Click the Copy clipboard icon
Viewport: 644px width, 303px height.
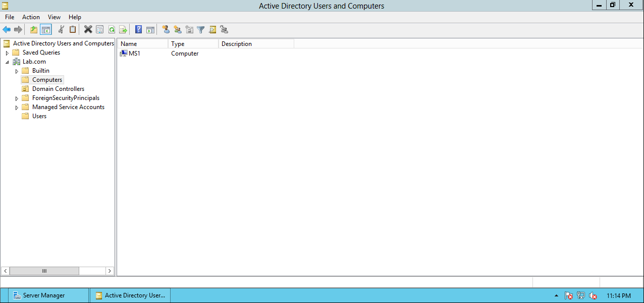[x=73, y=30]
